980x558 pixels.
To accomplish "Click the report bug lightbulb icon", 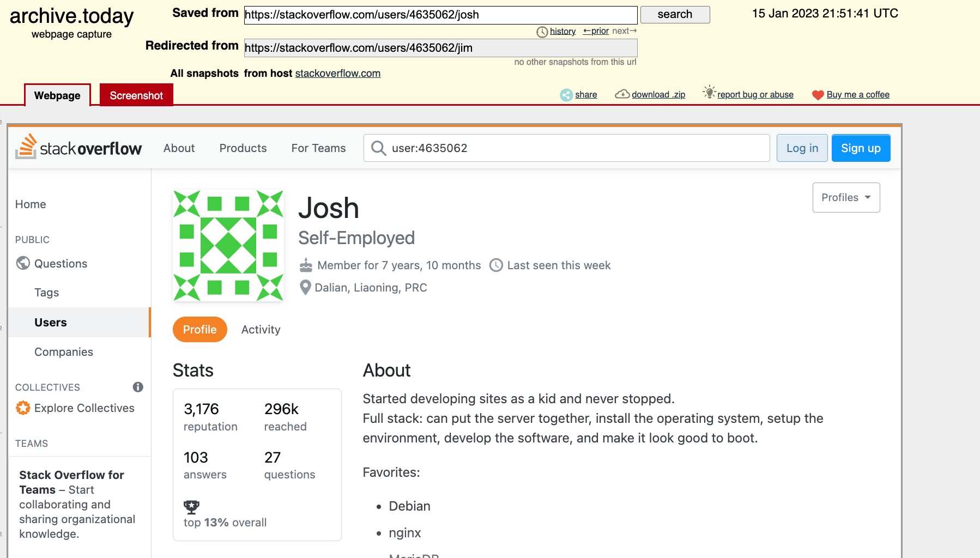I will (x=709, y=92).
